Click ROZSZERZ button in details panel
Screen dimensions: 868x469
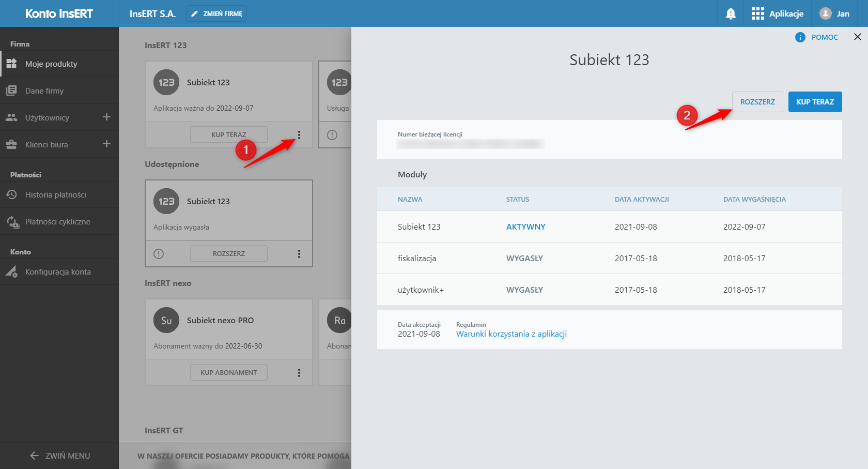tap(757, 102)
